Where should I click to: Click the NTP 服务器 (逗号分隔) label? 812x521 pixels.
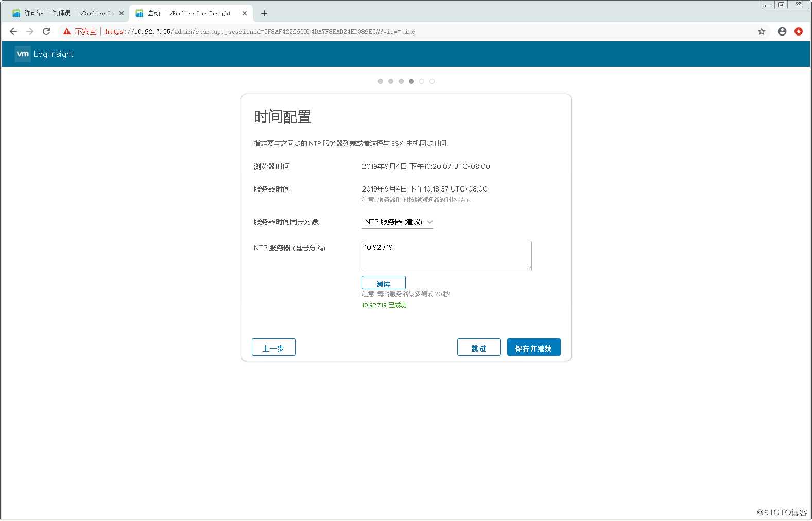pyautogui.click(x=289, y=248)
